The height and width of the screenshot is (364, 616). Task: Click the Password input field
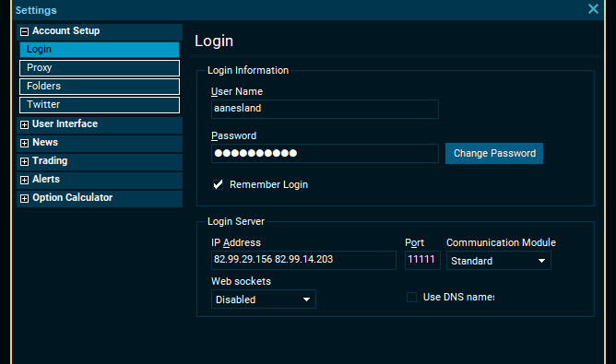pyautogui.click(x=325, y=153)
